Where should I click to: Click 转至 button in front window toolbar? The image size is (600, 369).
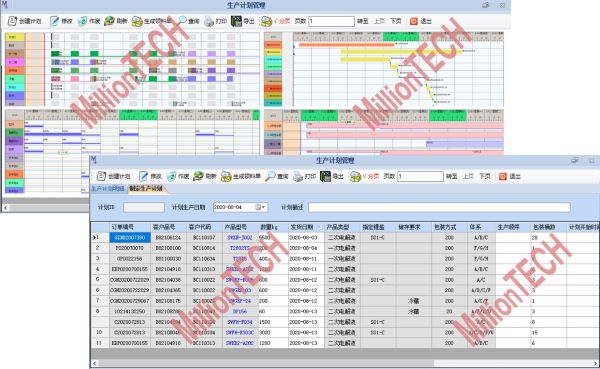coord(452,176)
